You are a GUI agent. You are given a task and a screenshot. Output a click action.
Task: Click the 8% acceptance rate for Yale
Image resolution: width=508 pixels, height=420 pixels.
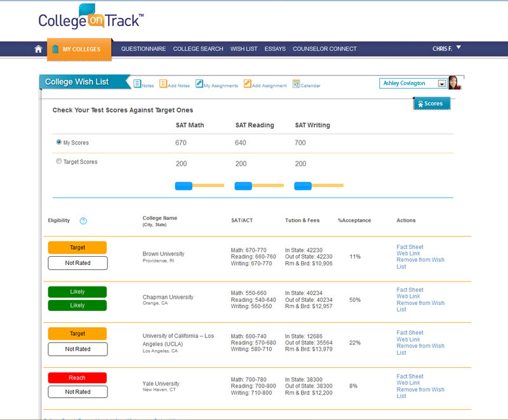point(354,386)
